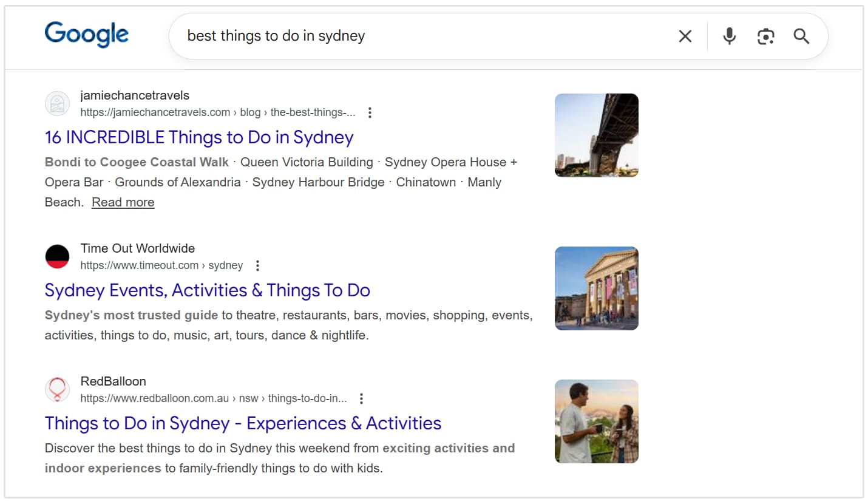Open the three-dot menu on the first result
This screenshot has height=504, width=868.
pyautogui.click(x=370, y=112)
